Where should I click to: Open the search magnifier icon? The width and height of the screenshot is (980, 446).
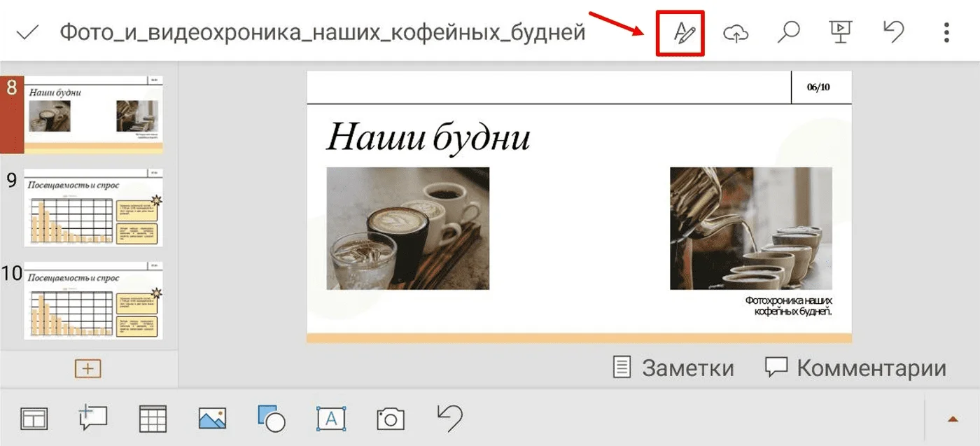click(x=788, y=33)
